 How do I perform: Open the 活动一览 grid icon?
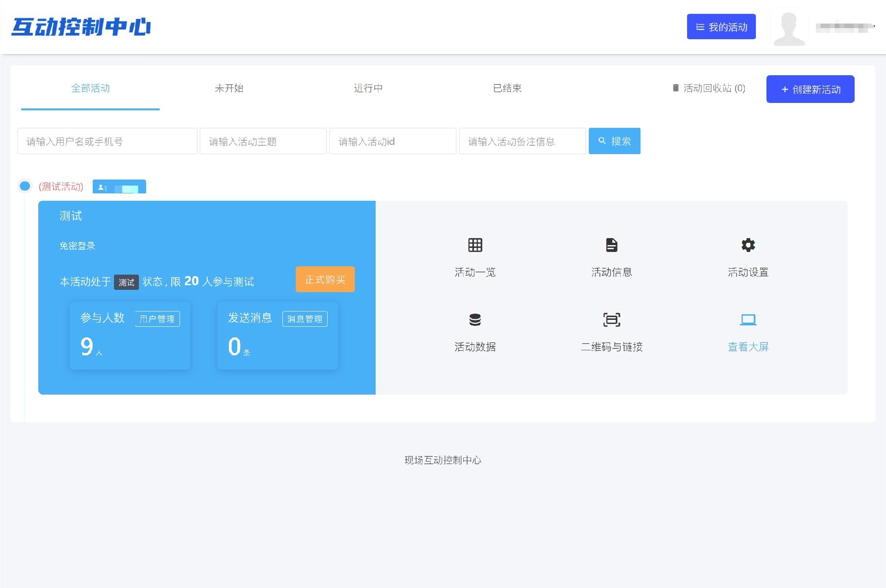pyautogui.click(x=475, y=245)
